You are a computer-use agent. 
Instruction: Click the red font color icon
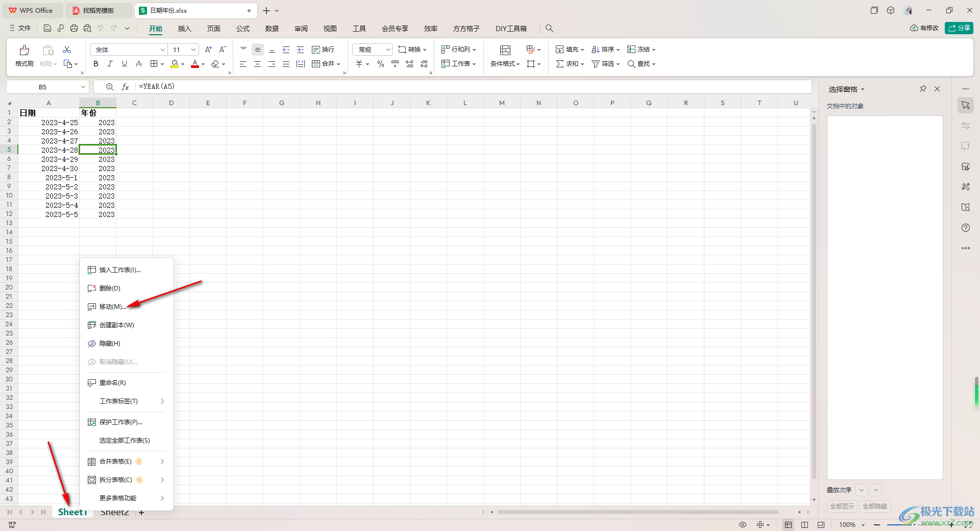[x=194, y=64]
